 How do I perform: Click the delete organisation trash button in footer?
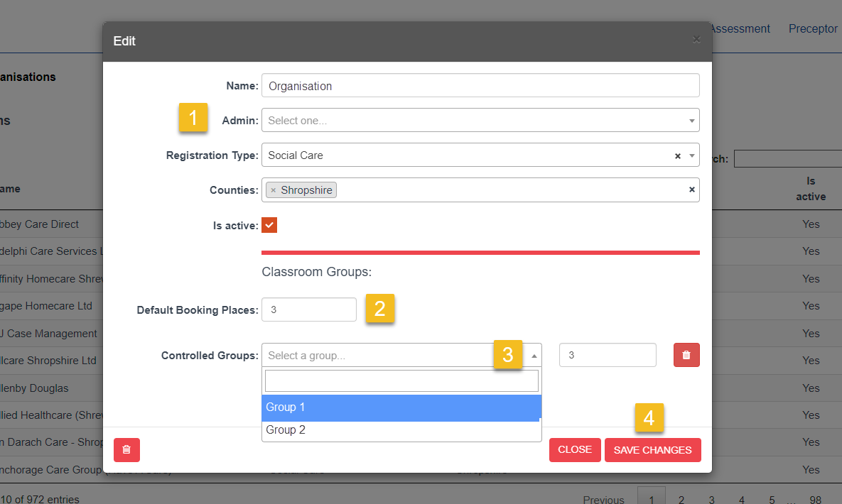click(126, 450)
